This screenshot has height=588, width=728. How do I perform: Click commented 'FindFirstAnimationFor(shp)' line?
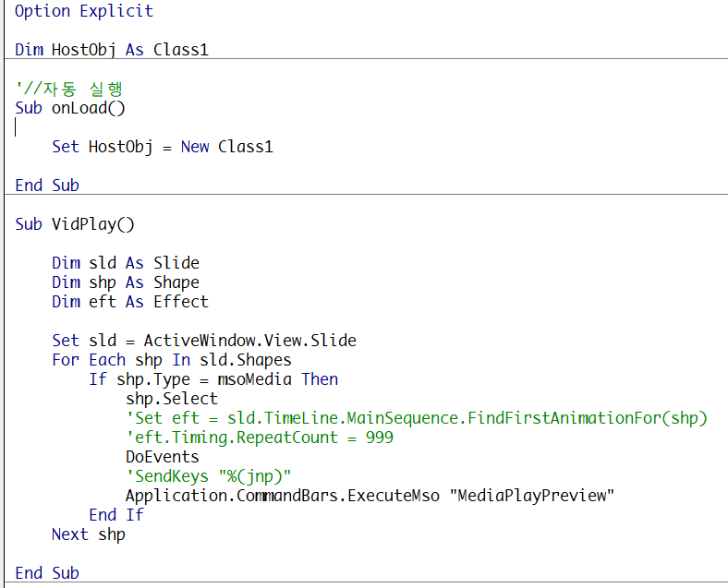tap(417, 418)
